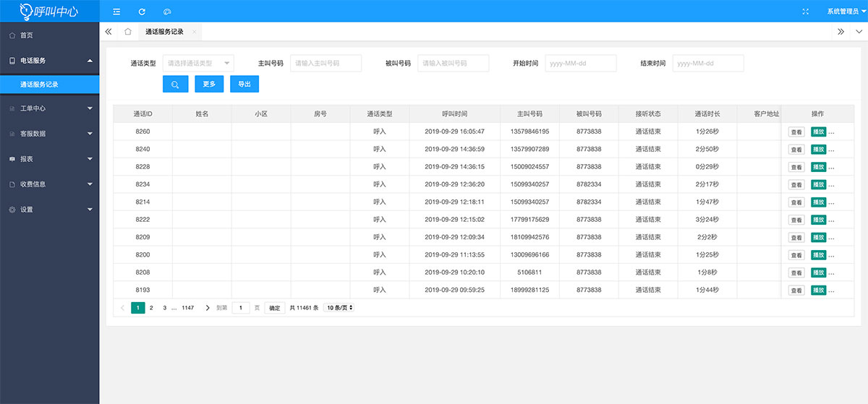The image size is (868, 404).
Task: Click the previous page arrow
Action: pyautogui.click(x=122, y=307)
